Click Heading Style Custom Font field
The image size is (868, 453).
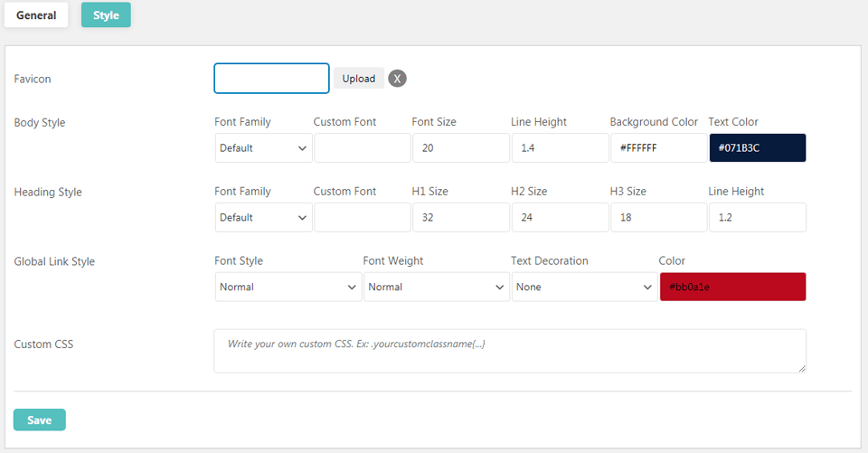363,217
